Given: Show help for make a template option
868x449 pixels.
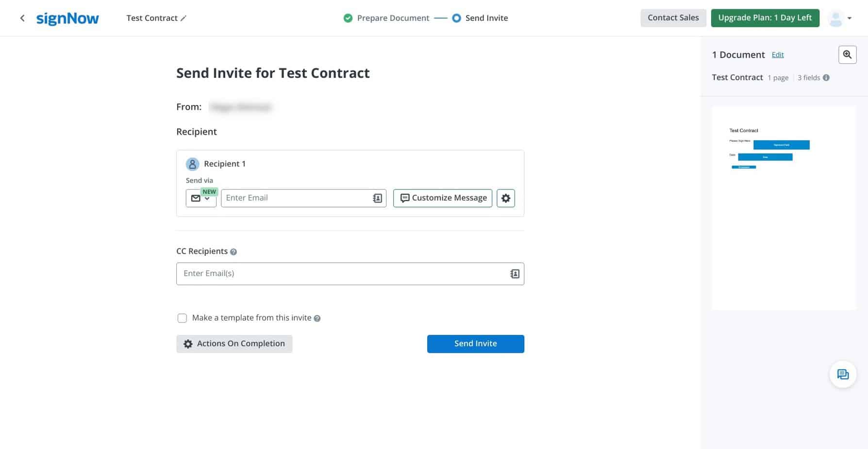Looking at the screenshot, I should (317, 318).
